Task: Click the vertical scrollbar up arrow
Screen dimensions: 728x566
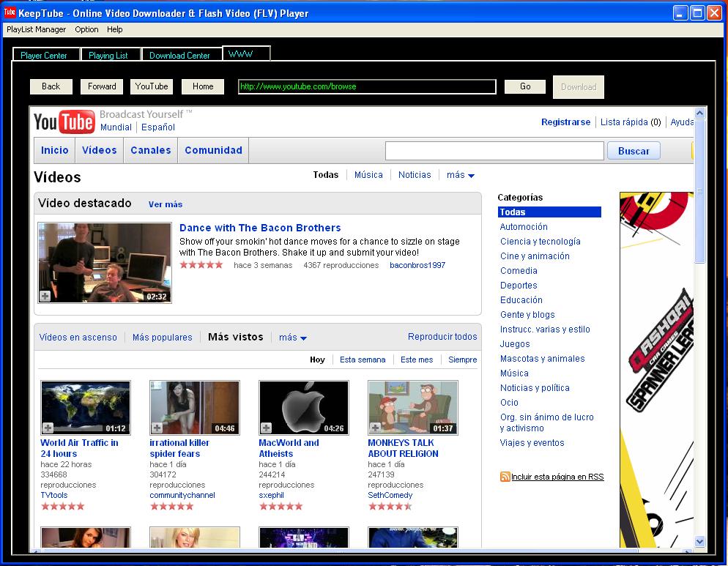Action: (x=699, y=113)
